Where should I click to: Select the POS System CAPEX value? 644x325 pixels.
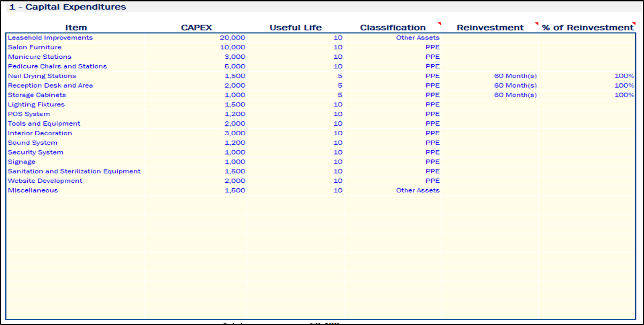234,114
